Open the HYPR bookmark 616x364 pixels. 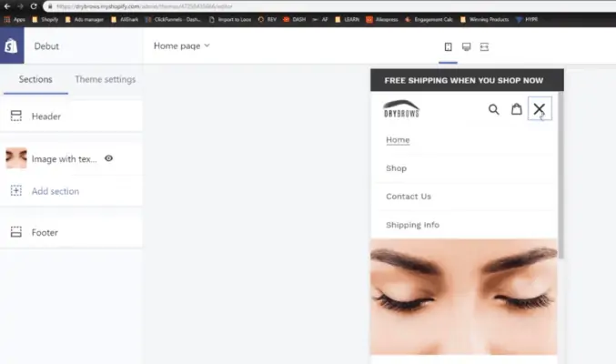click(527, 19)
